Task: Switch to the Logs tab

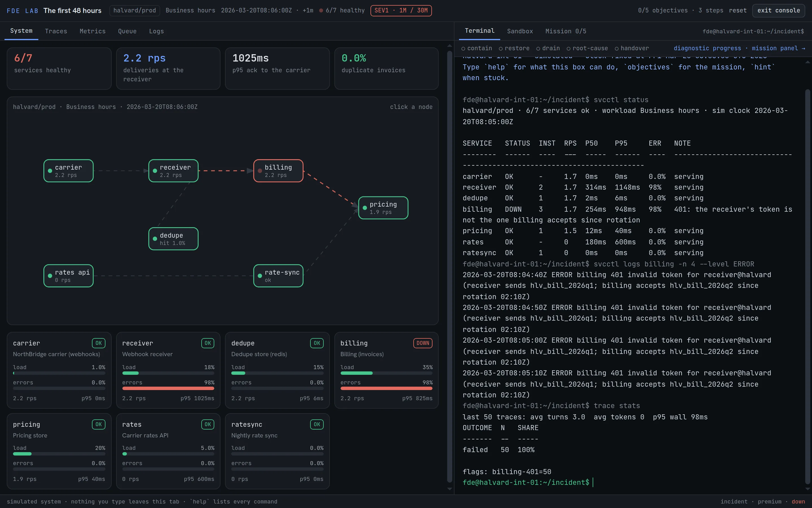Action: 156,31
